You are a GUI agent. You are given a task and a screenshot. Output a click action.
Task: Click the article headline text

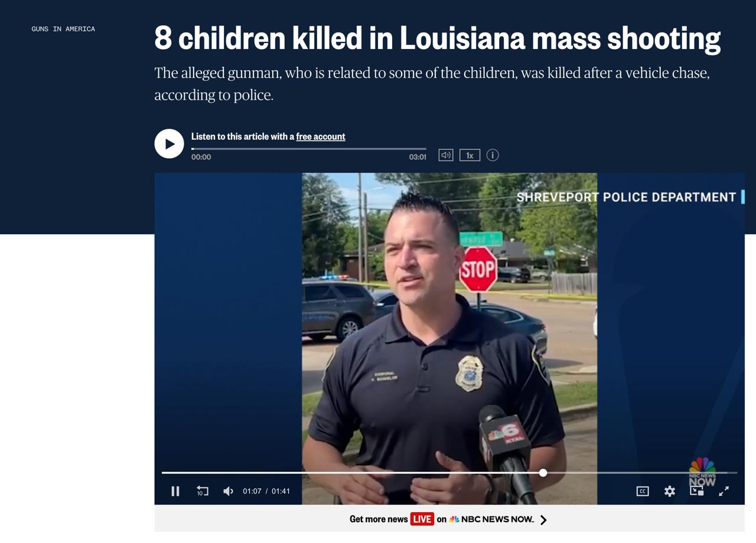(x=437, y=38)
